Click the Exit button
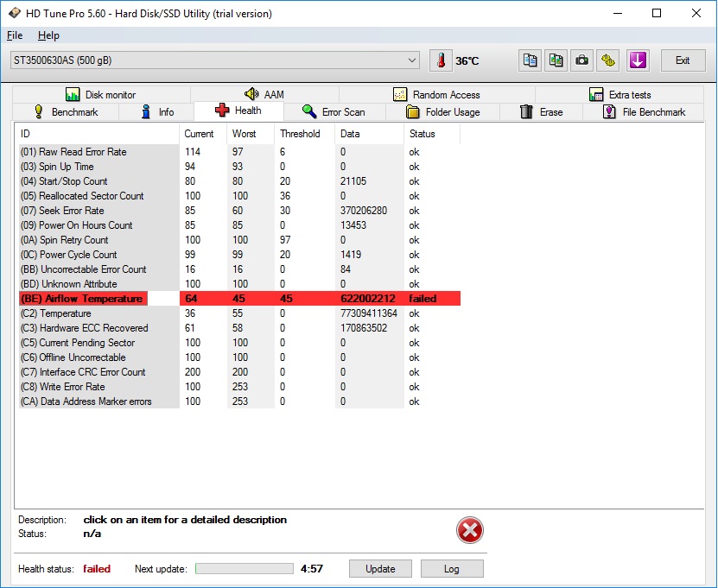Viewport: 718px width, 588px height. 683,60
